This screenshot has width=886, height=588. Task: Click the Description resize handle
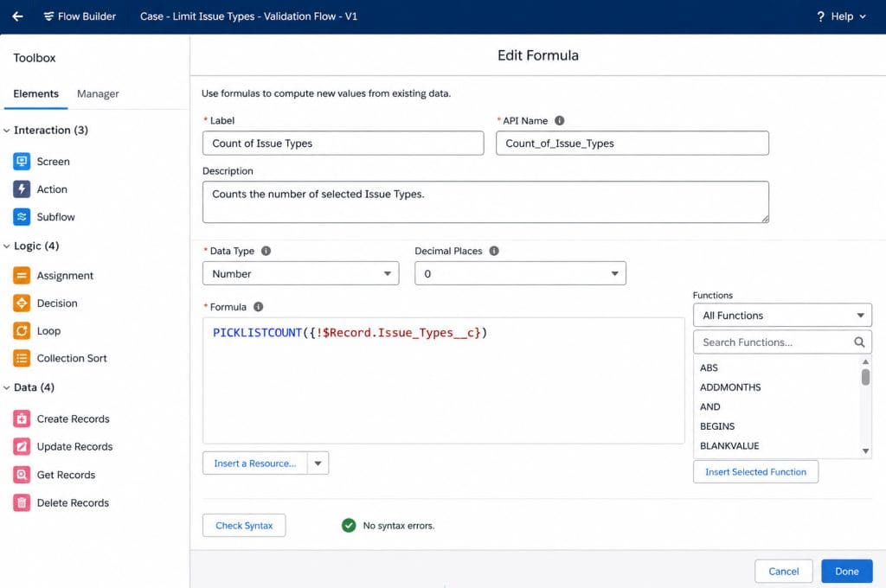pos(765,219)
